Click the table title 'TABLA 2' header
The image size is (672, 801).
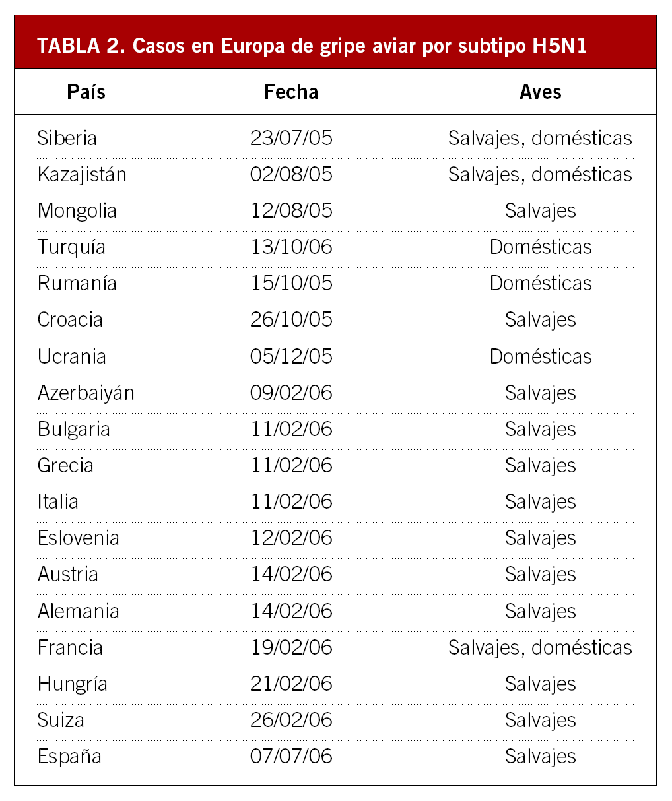tap(312, 46)
